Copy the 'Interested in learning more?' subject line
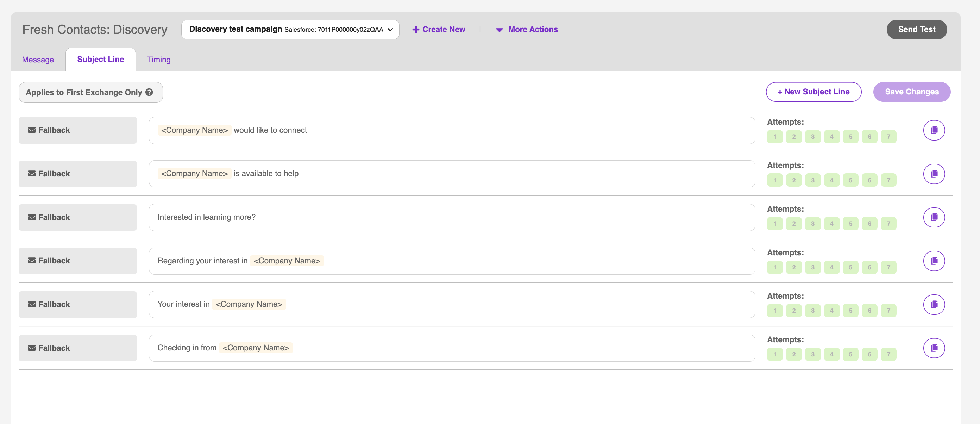 point(934,217)
